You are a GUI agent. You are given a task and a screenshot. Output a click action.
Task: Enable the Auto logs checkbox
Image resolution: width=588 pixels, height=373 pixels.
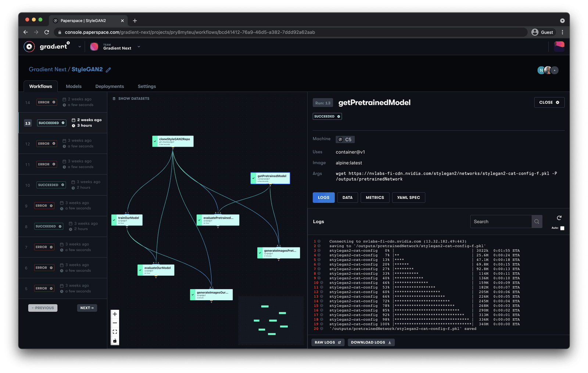(563, 228)
